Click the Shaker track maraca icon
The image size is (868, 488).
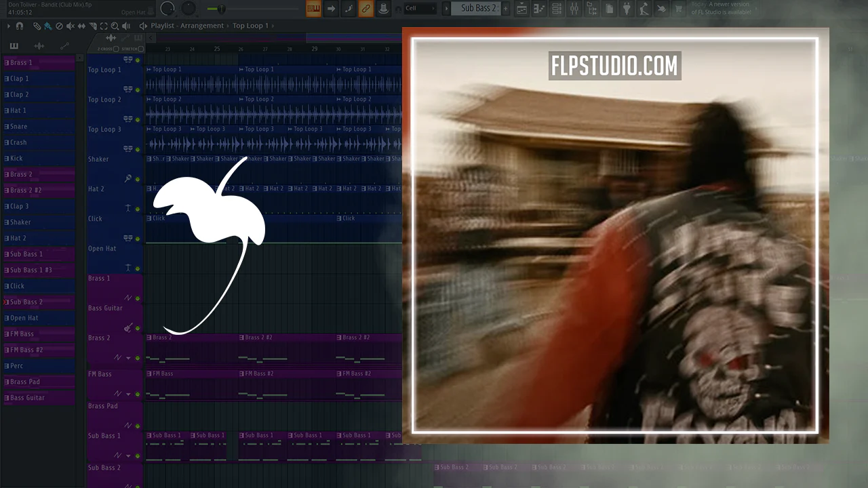[127, 179]
